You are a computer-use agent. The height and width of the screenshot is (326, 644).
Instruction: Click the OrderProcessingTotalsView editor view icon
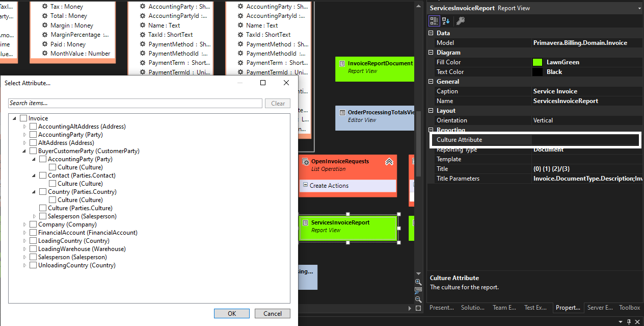click(x=342, y=112)
